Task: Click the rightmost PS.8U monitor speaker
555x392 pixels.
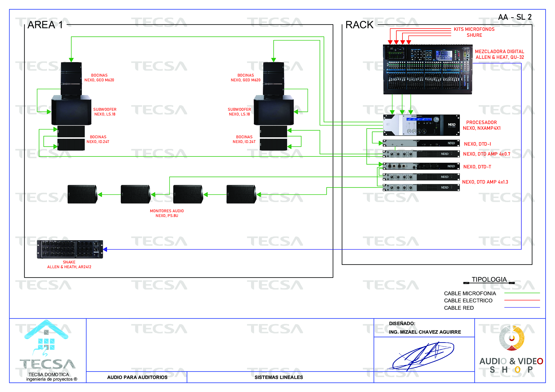Action: tap(241, 194)
